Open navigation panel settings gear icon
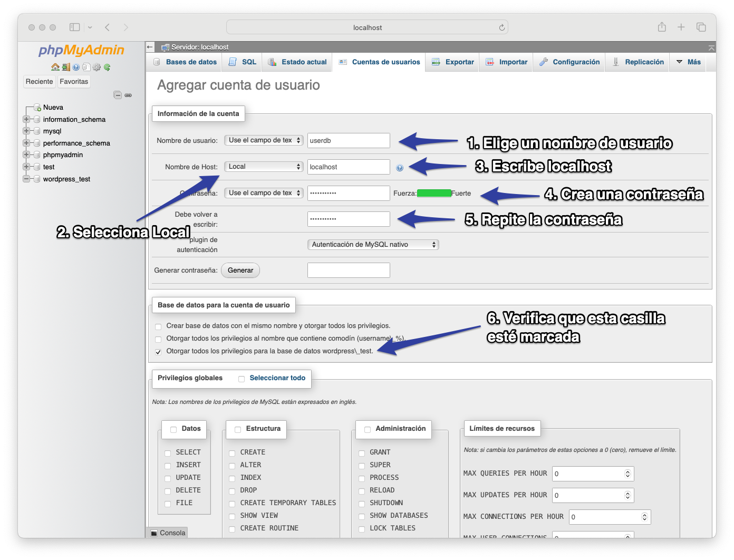Screen dimensions: 734x560 (96, 67)
